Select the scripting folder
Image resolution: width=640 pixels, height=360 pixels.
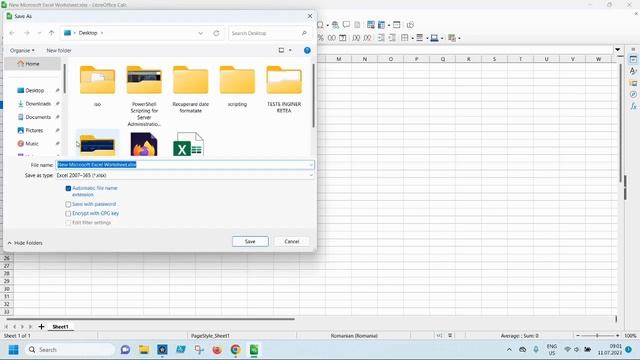click(237, 86)
